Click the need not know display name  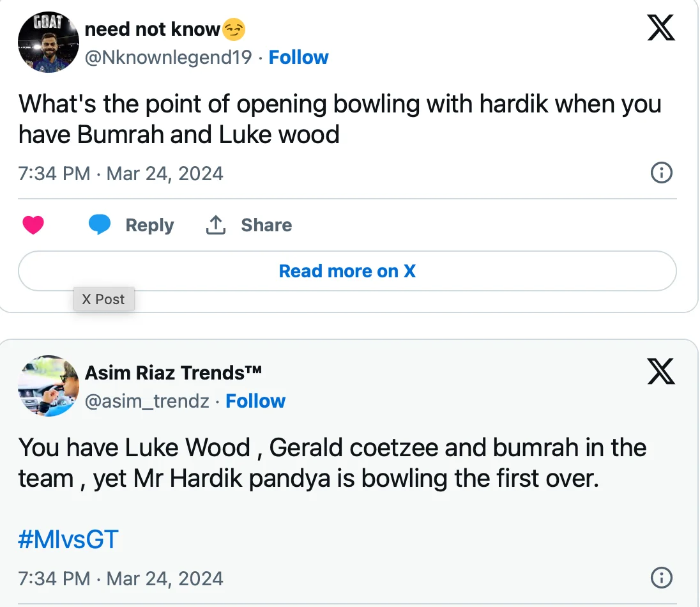coord(152,29)
